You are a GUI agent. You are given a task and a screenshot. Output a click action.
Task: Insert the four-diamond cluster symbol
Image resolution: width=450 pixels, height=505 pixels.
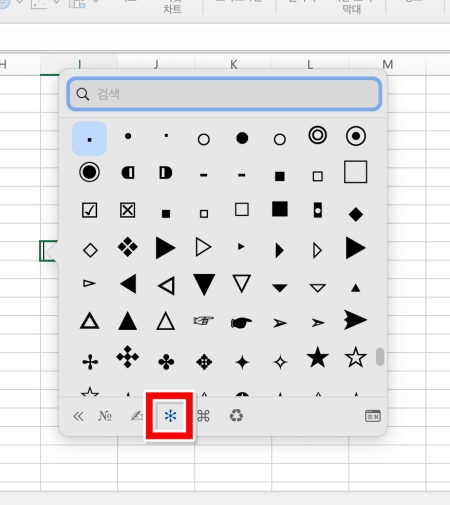click(x=128, y=247)
